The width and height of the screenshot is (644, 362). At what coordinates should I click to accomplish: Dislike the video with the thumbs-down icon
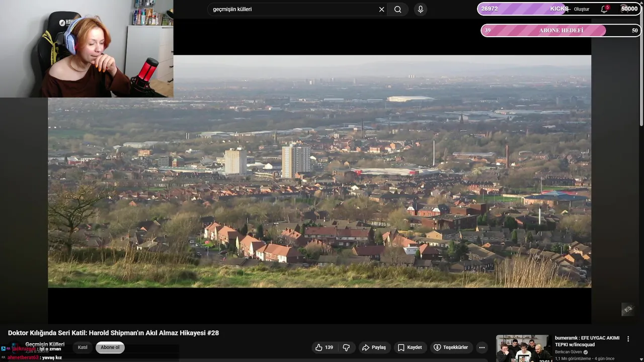(x=346, y=347)
